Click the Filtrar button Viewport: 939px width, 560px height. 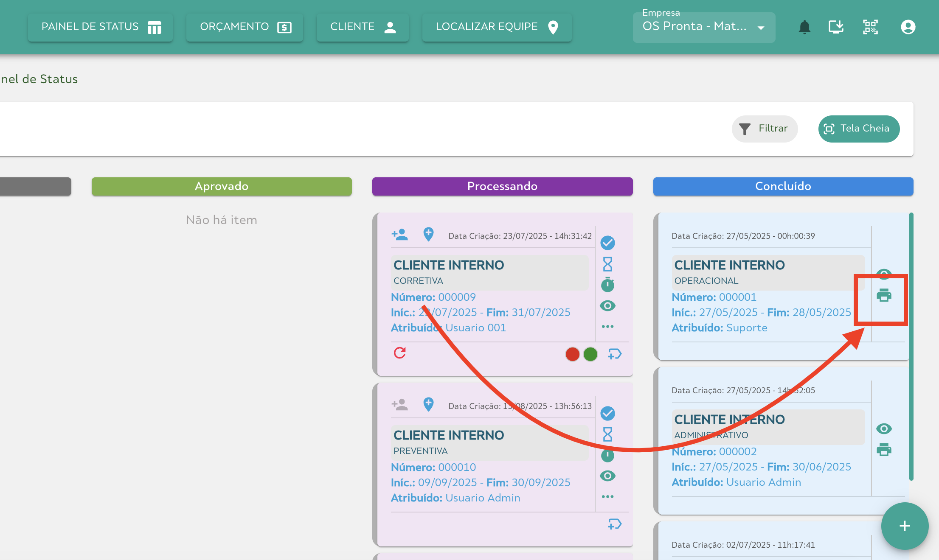(x=765, y=129)
